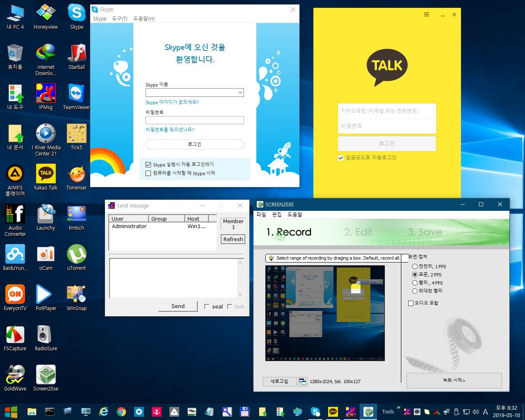The height and width of the screenshot is (420, 525).
Task: Select the Screen2Exe desktop icon
Action: tap(46, 378)
